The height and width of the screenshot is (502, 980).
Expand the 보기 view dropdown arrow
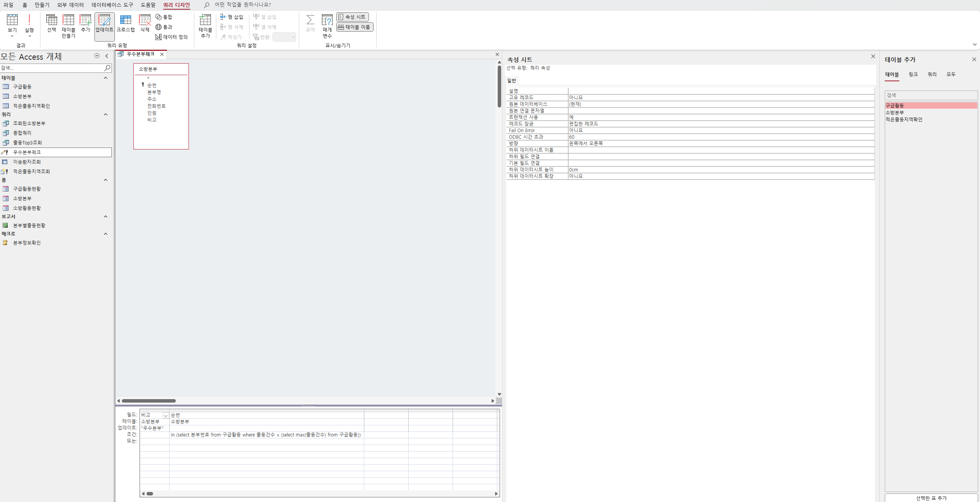point(12,36)
